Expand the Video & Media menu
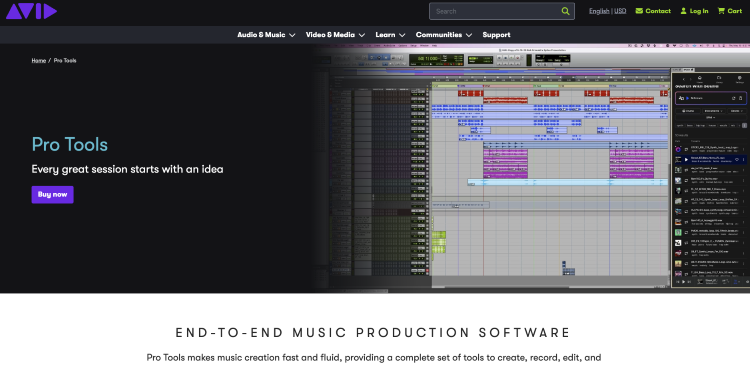 click(x=335, y=35)
